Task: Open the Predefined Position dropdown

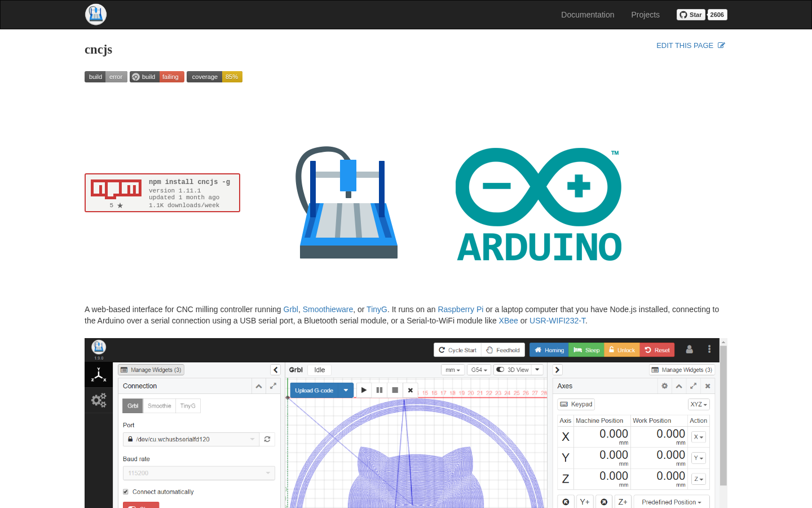Action: click(x=672, y=502)
